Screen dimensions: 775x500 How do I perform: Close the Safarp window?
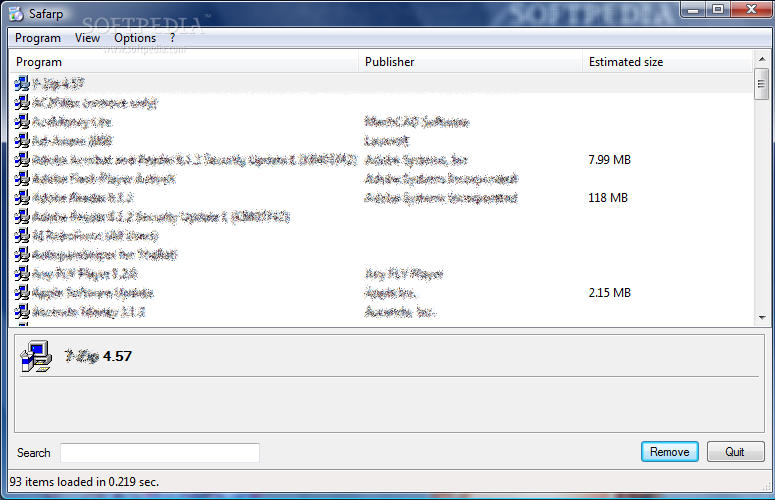(x=751, y=9)
